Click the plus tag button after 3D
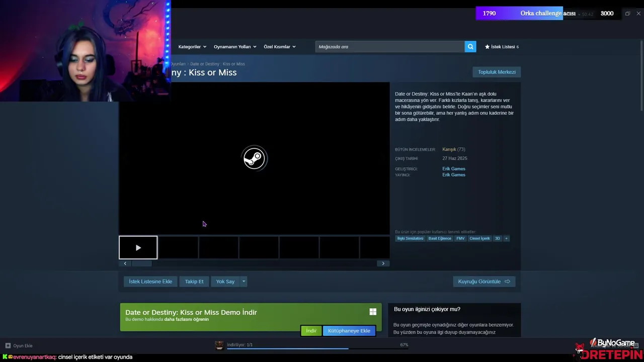The width and height of the screenshot is (644, 362). pos(506,238)
